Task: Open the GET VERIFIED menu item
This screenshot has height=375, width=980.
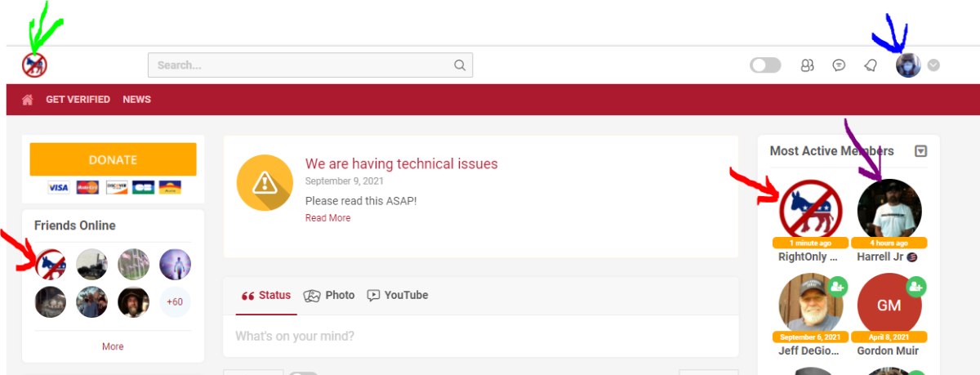Action: click(78, 100)
